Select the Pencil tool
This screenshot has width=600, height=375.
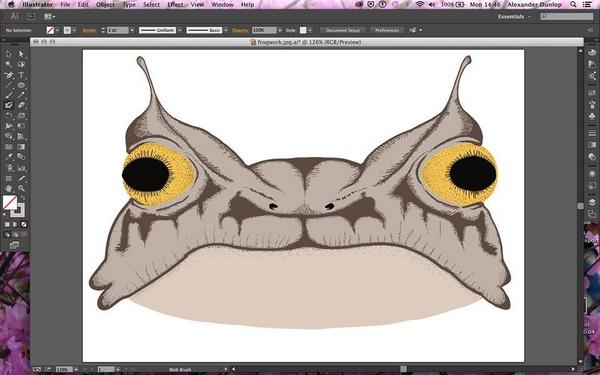pyautogui.click(x=21, y=95)
